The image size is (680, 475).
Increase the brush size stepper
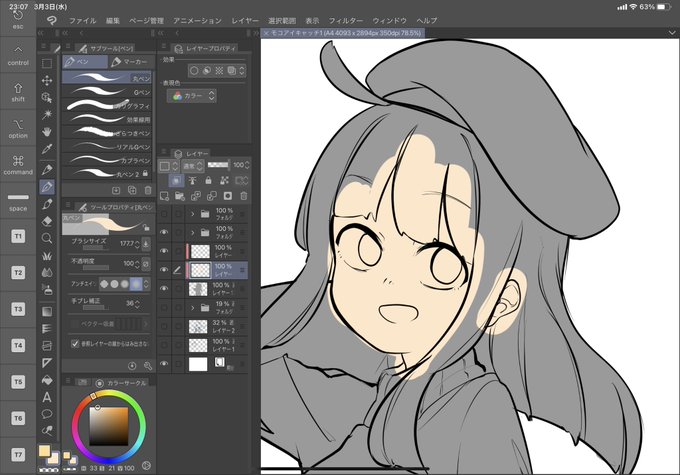137,241
